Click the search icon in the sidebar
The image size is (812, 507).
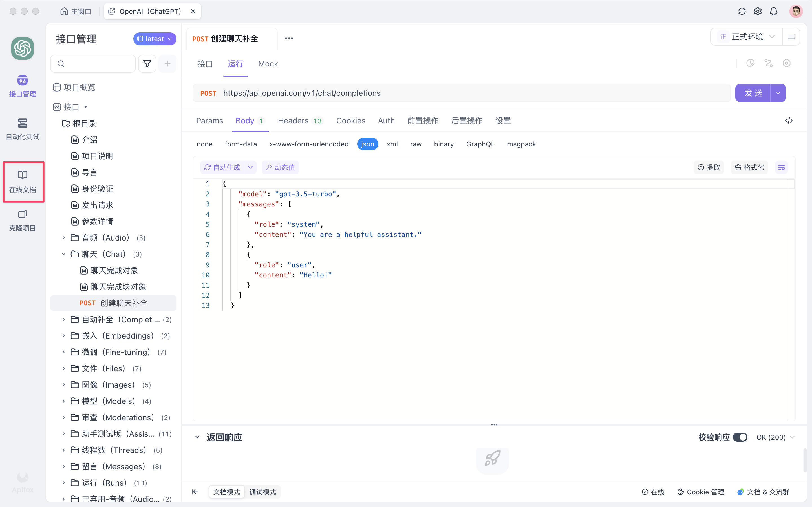61,63
